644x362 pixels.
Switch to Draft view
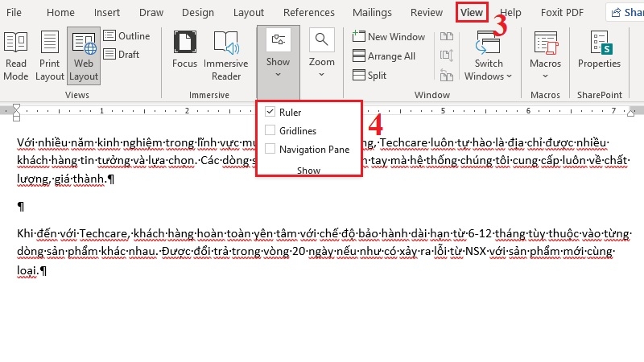point(122,54)
